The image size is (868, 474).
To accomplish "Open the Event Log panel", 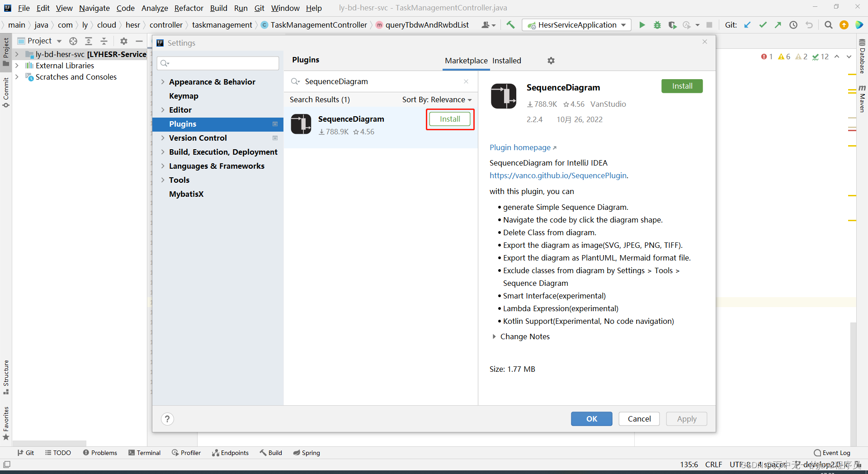I will pyautogui.click(x=832, y=453).
